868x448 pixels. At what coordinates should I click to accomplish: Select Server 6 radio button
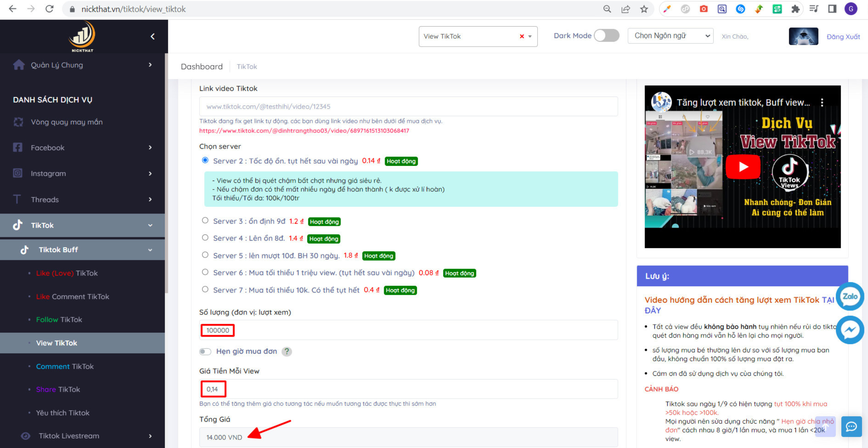coord(205,272)
